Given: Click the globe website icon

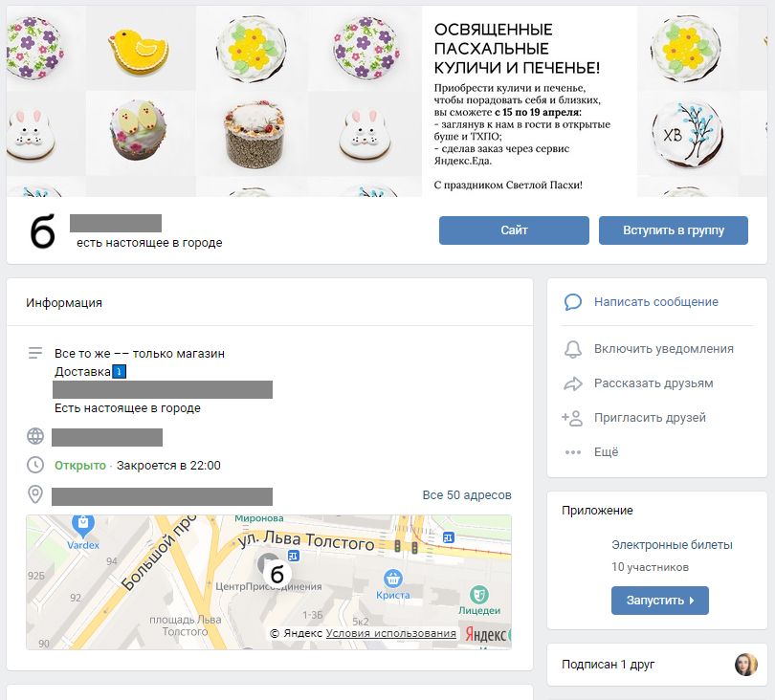Looking at the screenshot, I should (35, 436).
